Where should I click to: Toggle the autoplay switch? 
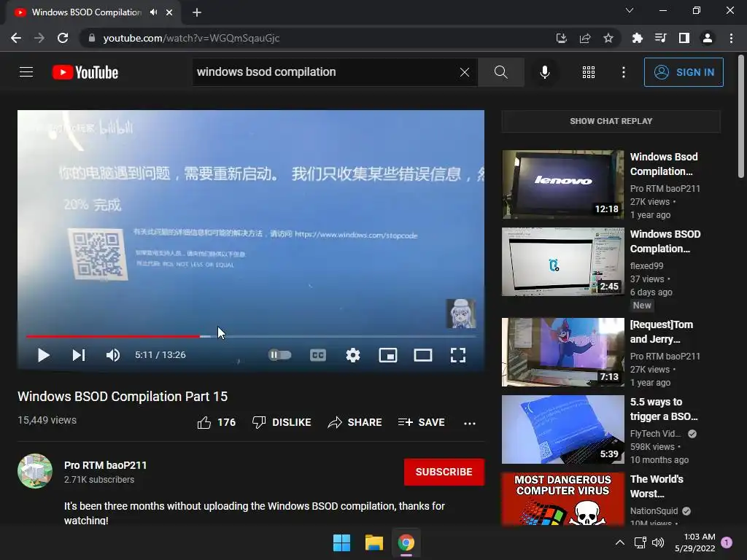click(x=279, y=355)
